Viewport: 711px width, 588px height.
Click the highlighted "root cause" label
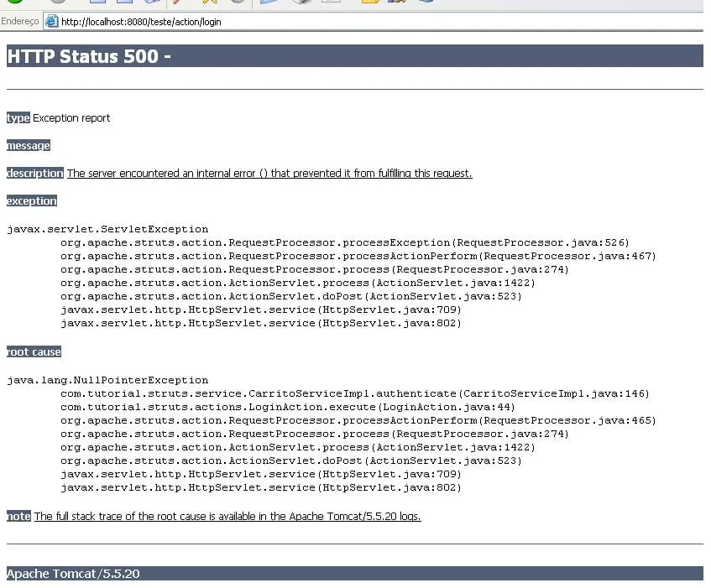pos(34,352)
